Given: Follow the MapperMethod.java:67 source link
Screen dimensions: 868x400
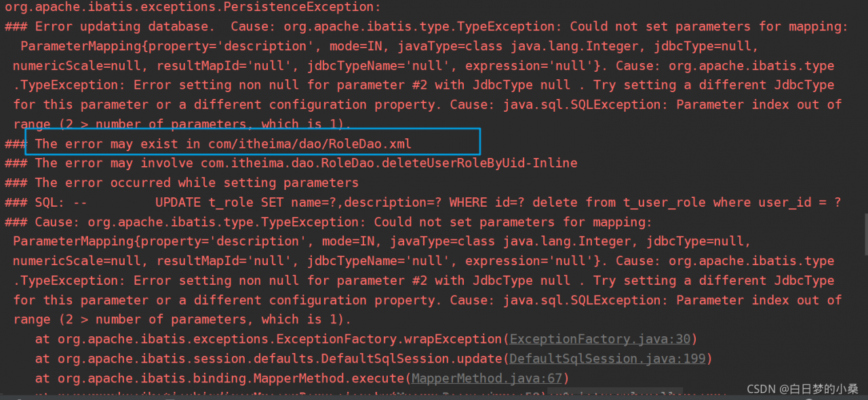Looking at the screenshot, I should [486, 378].
